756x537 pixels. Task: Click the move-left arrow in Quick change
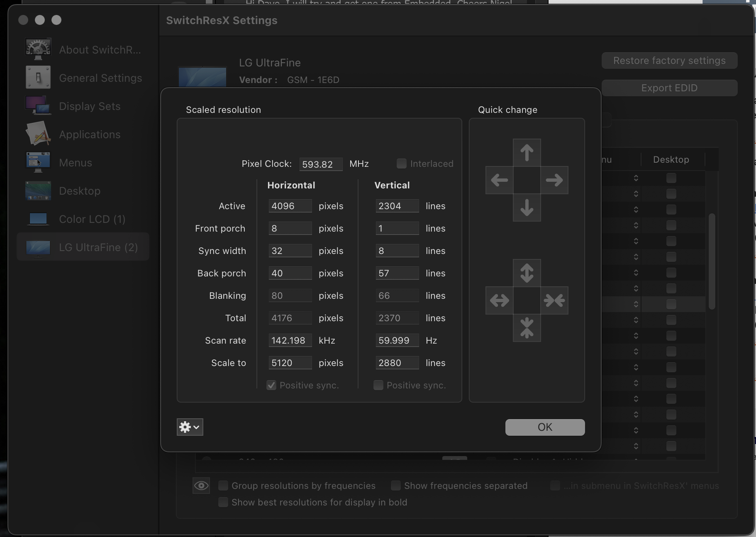(x=499, y=180)
